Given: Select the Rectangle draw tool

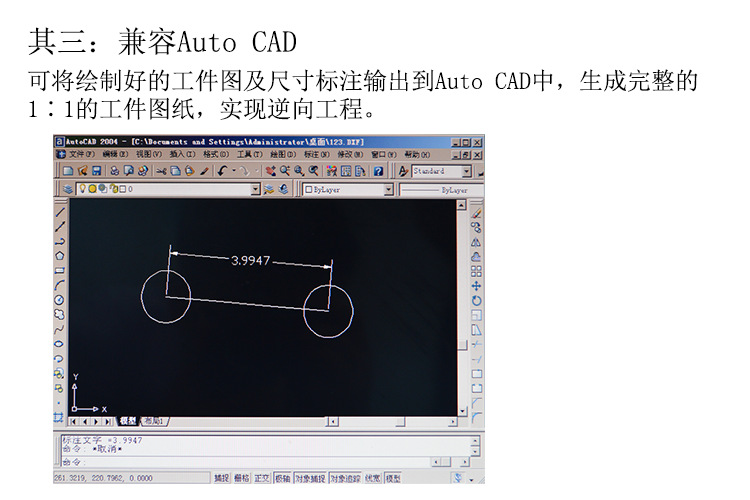Looking at the screenshot, I should pyautogui.click(x=60, y=270).
